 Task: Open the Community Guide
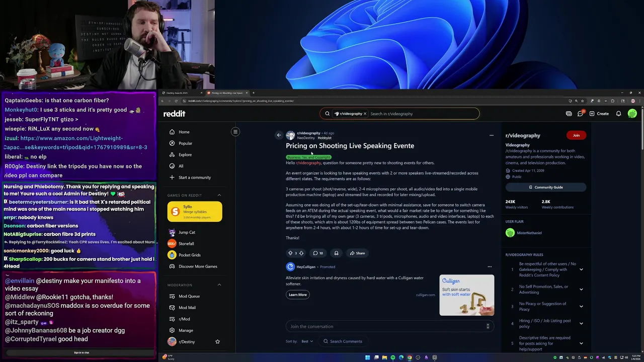[x=546, y=187]
